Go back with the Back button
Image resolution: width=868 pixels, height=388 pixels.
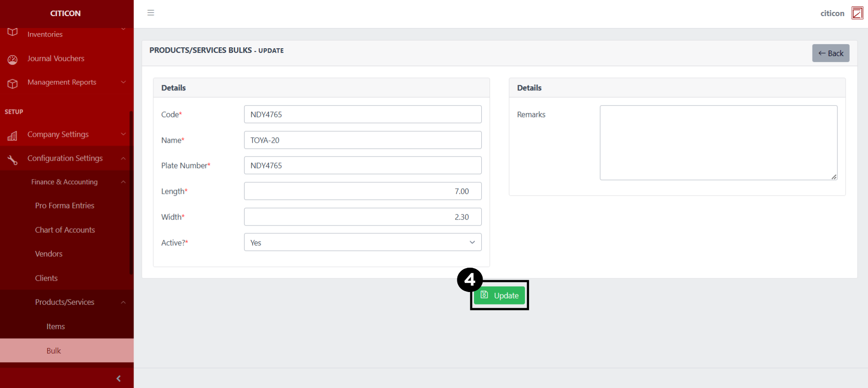coord(831,53)
